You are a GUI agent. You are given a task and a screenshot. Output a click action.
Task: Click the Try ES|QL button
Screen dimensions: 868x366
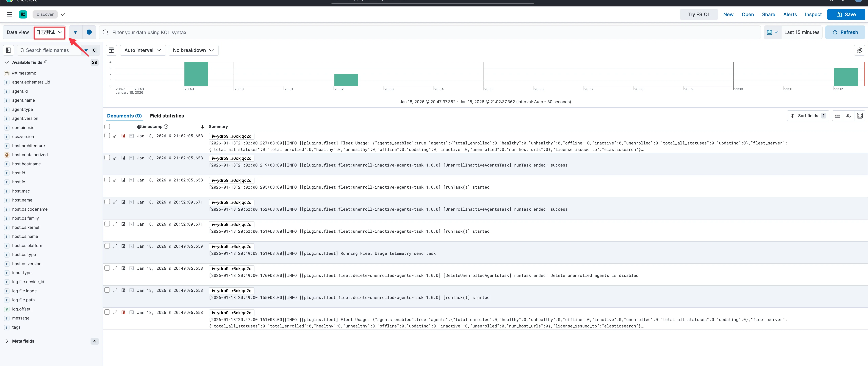(x=698, y=14)
